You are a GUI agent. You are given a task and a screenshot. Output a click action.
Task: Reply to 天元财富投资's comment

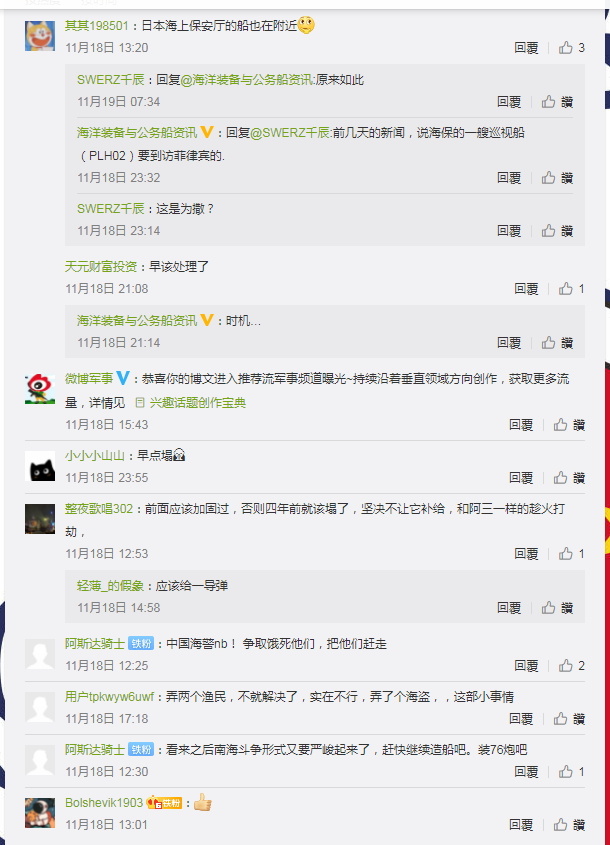tap(526, 289)
